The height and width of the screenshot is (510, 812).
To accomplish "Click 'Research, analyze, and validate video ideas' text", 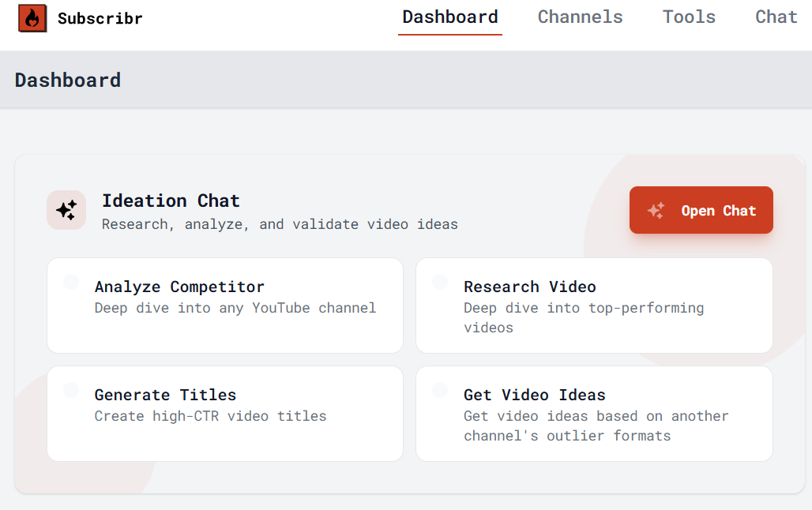I will (280, 225).
